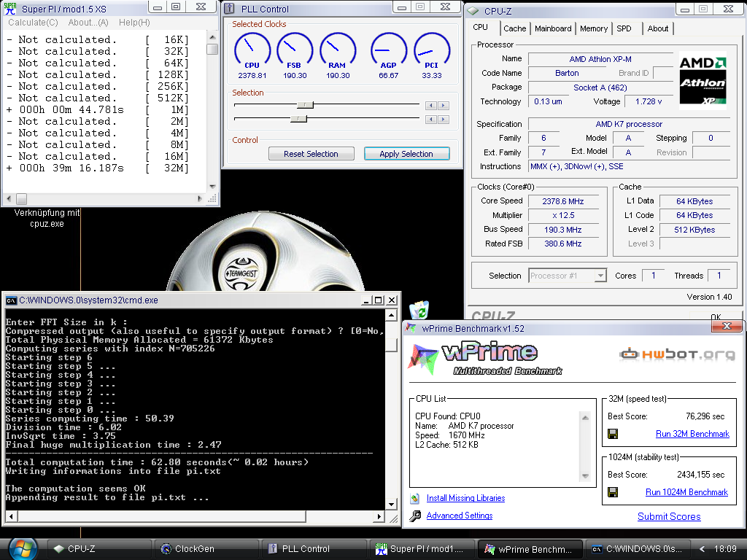Click the Super PI horizontal scroll left arrow

(x=9, y=198)
